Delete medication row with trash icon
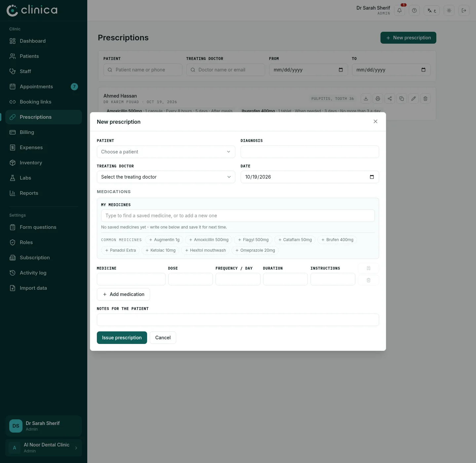Viewport: 476px width, 463px height. tap(369, 280)
